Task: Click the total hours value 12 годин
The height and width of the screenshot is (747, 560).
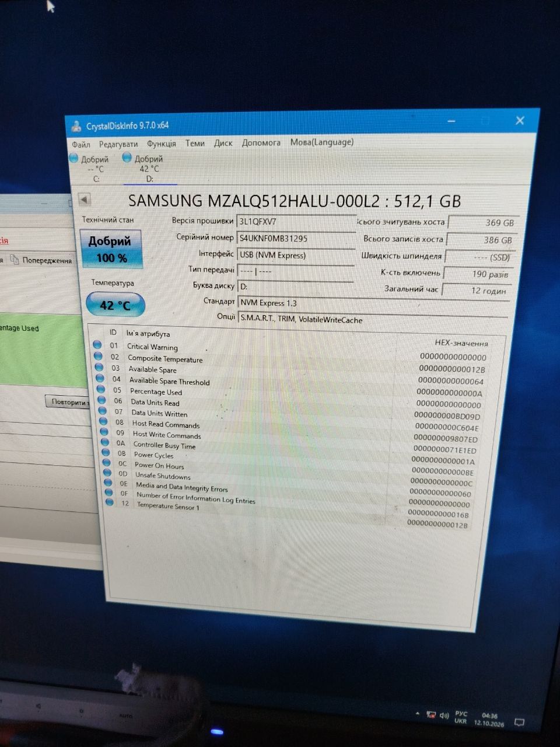Action: point(476,290)
